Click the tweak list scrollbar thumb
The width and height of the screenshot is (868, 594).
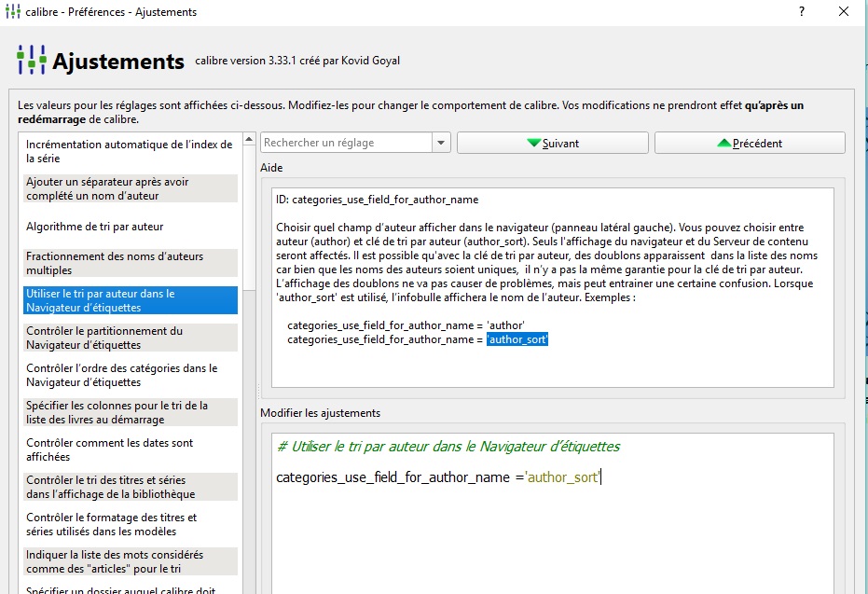click(249, 217)
